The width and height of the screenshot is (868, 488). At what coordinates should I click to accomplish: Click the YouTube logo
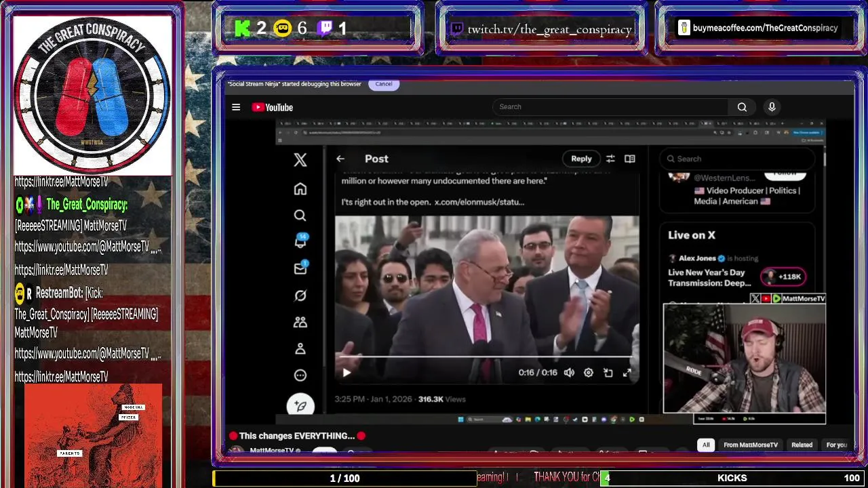point(272,107)
